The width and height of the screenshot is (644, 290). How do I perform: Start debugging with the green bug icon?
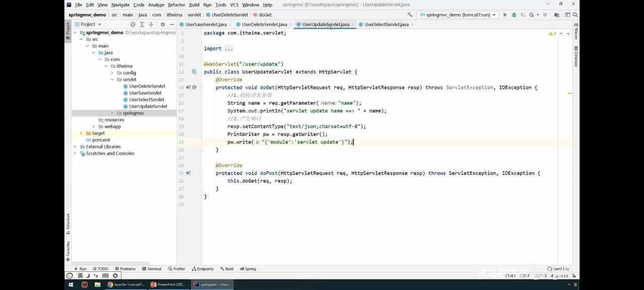point(514,15)
